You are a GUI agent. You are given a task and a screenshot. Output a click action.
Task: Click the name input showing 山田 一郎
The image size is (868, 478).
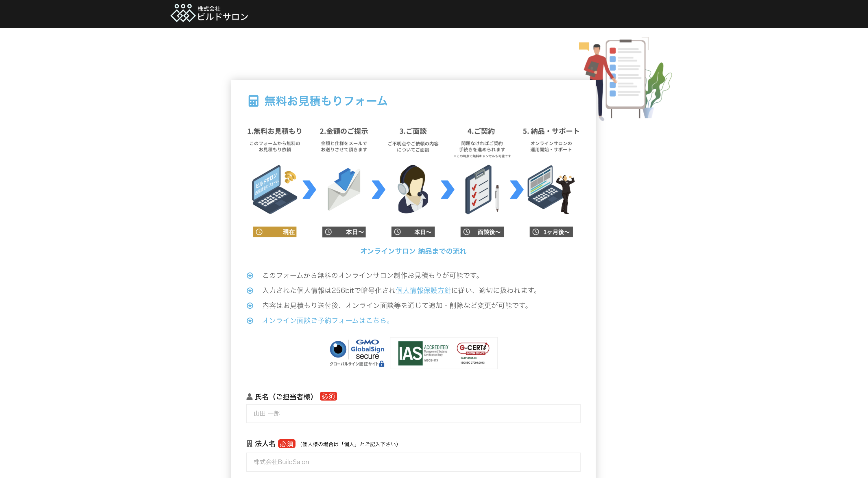[413, 413]
